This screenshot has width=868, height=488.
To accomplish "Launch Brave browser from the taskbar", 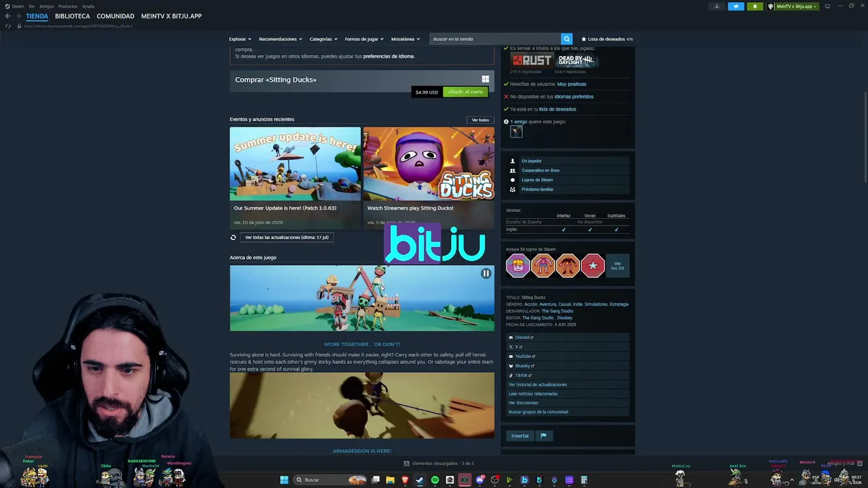I will [405, 480].
